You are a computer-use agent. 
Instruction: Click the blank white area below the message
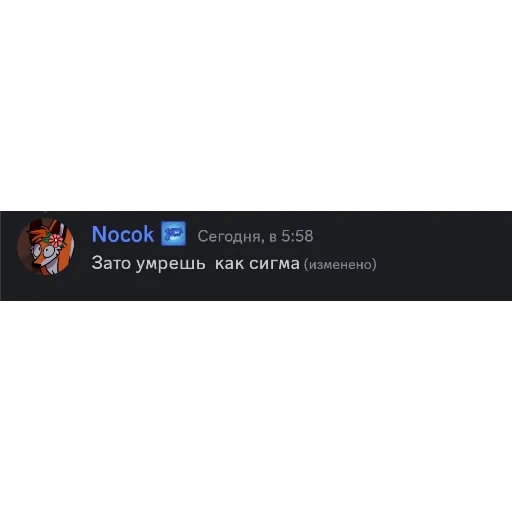tap(256, 407)
